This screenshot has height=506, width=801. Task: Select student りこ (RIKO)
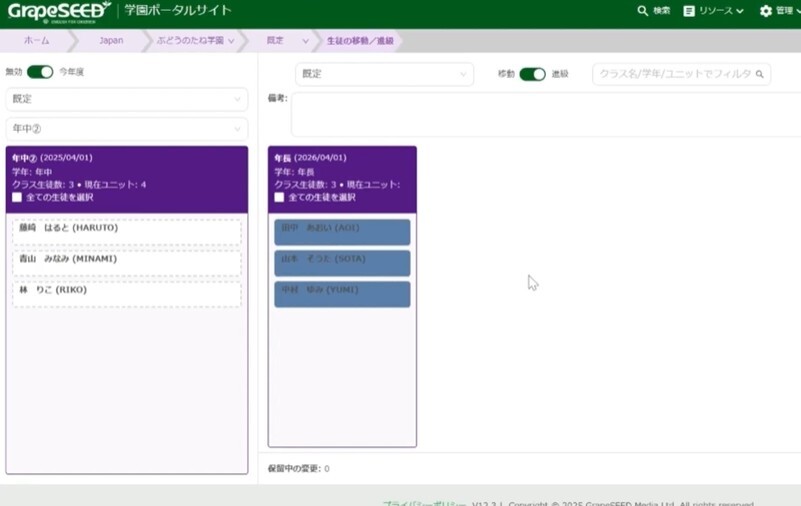(127, 295)
